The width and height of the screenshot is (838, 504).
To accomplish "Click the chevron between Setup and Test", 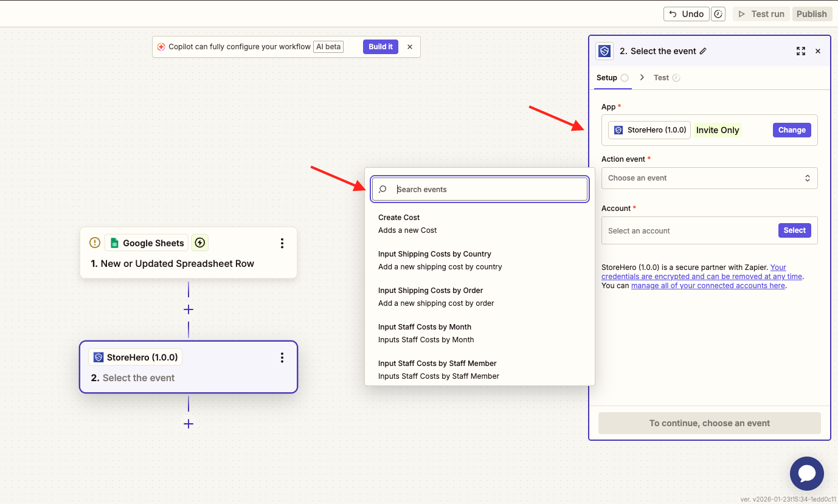I will pyautogui.click(x=642, y=78).
